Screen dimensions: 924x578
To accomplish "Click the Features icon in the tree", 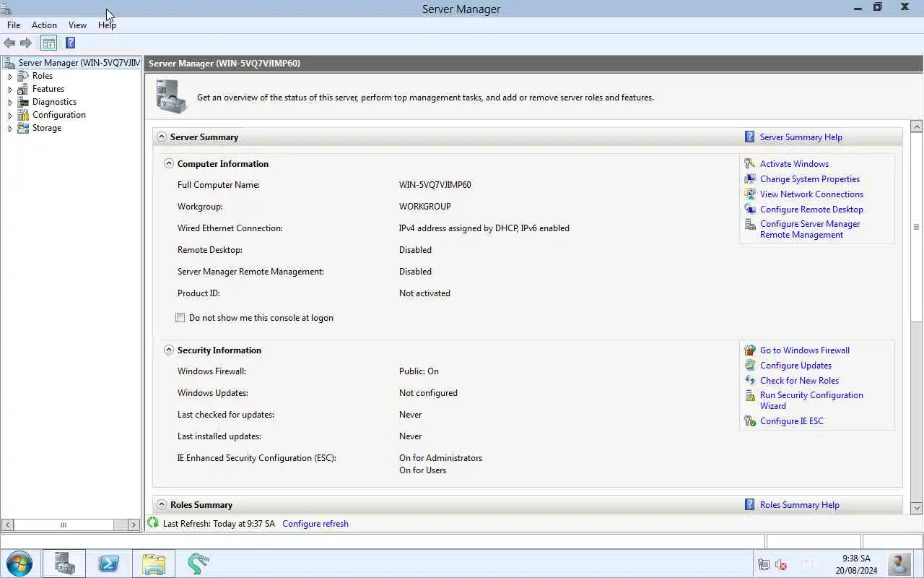I will (x=23, y=89).
